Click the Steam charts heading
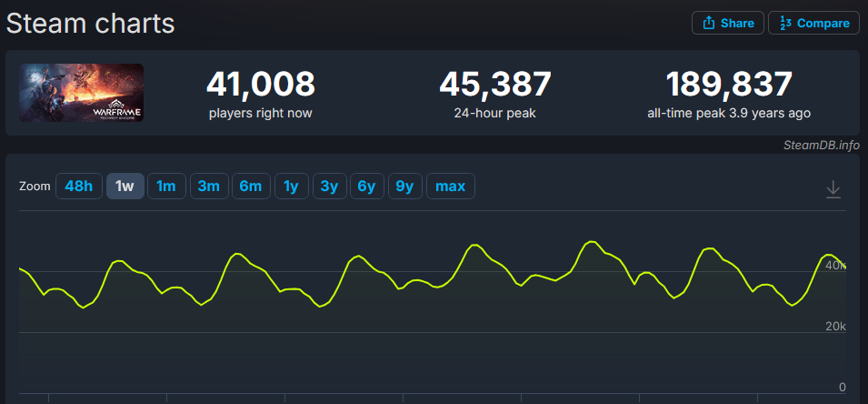 pos(90,24)
